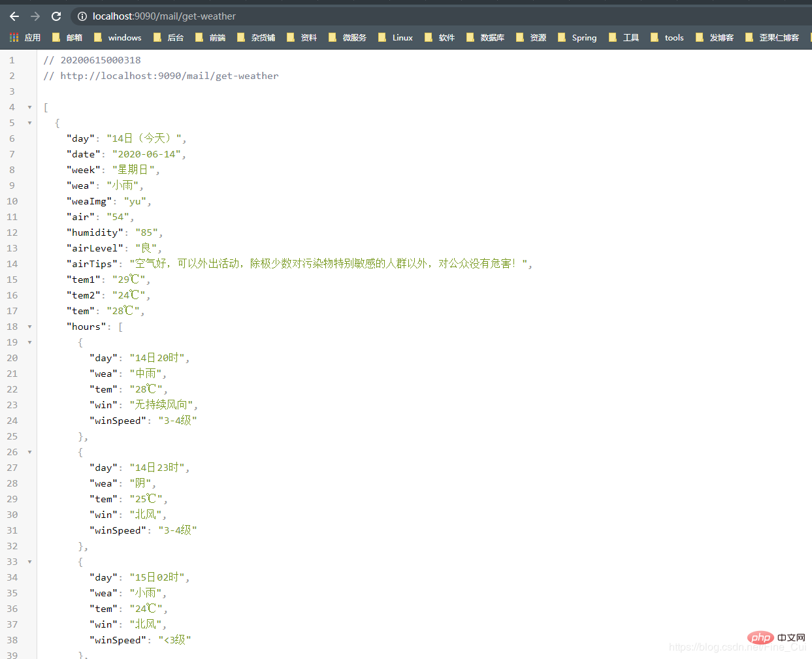Open the 歪果仁博客 bookmark folder

[772, 38]
